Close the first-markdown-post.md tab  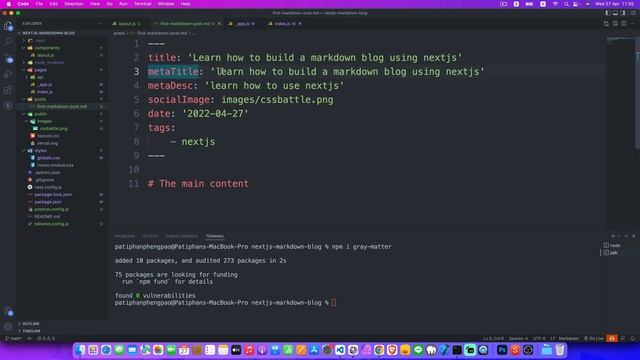[x=219, y=24]
